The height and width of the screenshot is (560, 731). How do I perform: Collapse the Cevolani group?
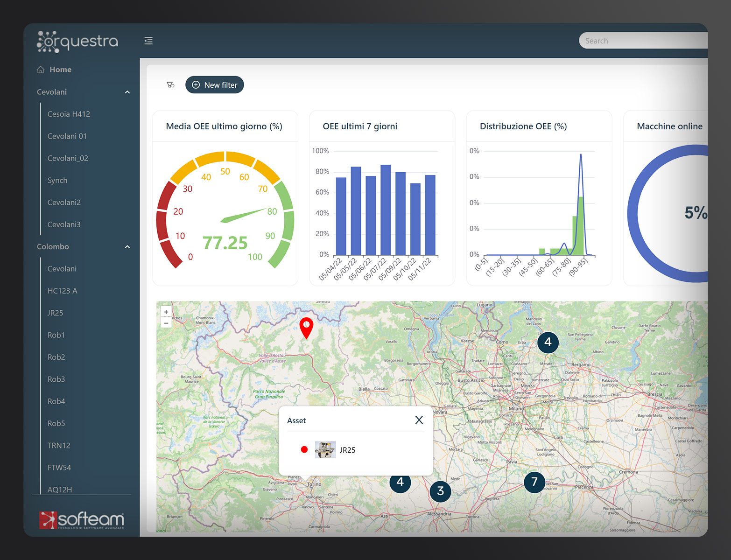pyautogui.click(x=127, y=92)
